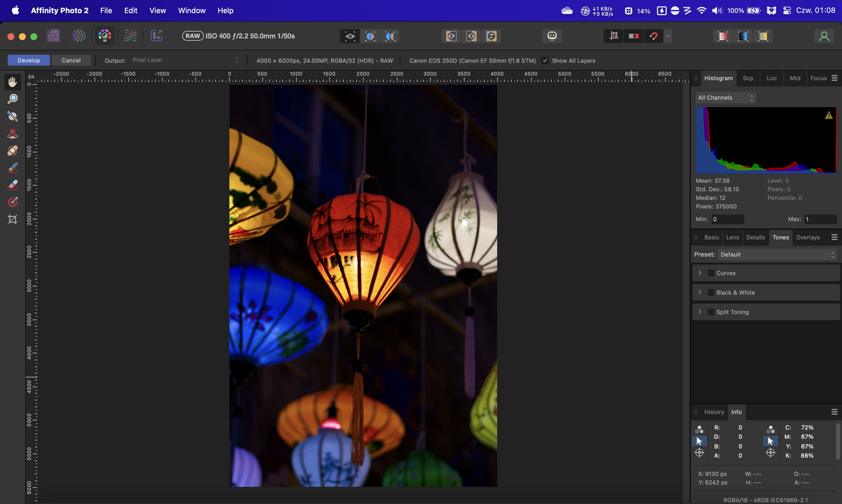The image size is (842, 504).
Task: Click the histogram Max input field
Action: click(x=821, y=219)
